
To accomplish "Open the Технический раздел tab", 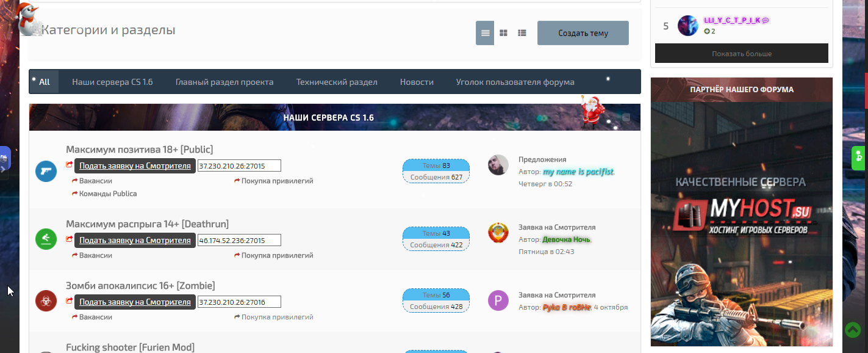I will (x=337, y=82).
